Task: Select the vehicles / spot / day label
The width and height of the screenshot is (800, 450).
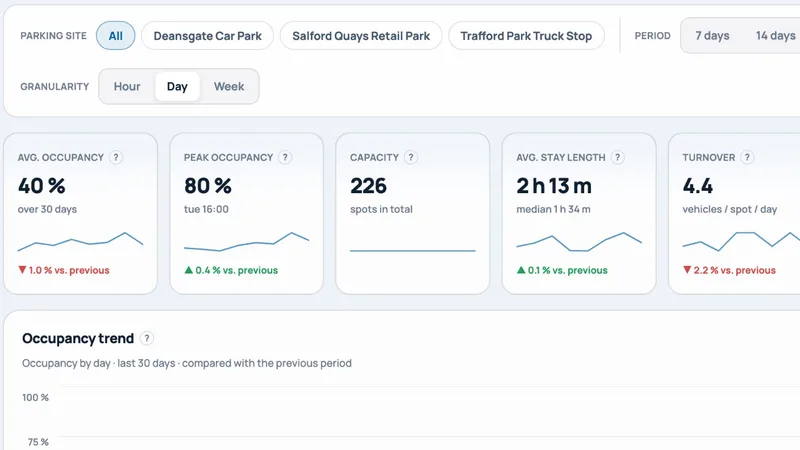Action: pos(730,209)
